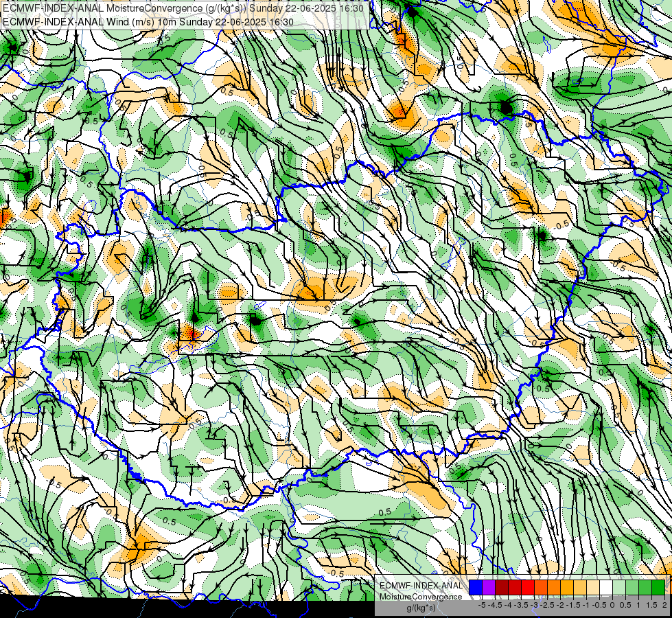
Task: Click the orange swatch between -2 and -1.5
Action: tap(554, 587)
